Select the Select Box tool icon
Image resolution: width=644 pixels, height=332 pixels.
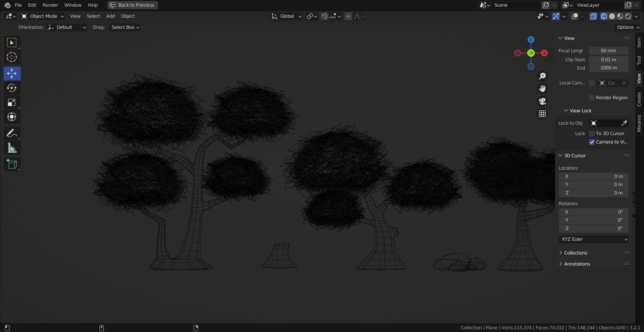pyautogui.click(x=12, y=43)
